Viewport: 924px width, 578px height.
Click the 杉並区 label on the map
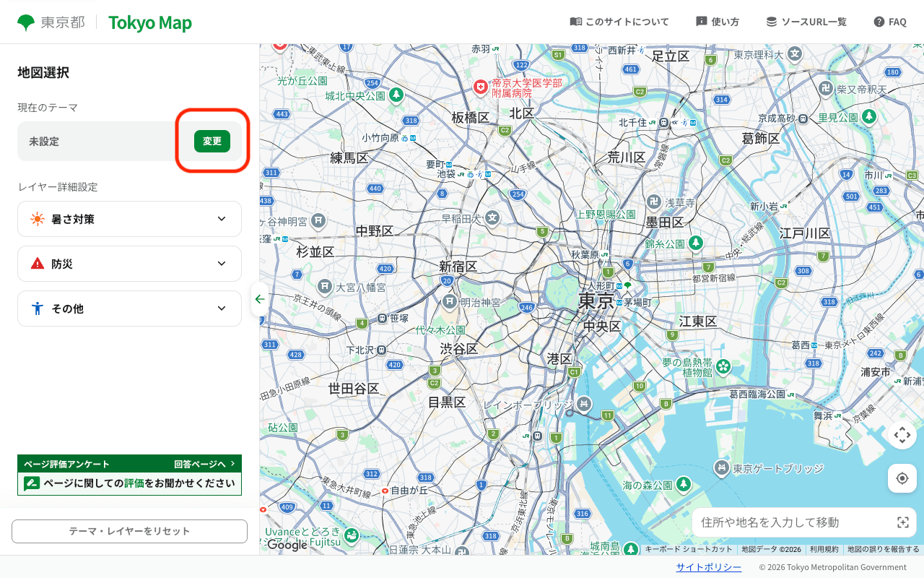[315, 251]
